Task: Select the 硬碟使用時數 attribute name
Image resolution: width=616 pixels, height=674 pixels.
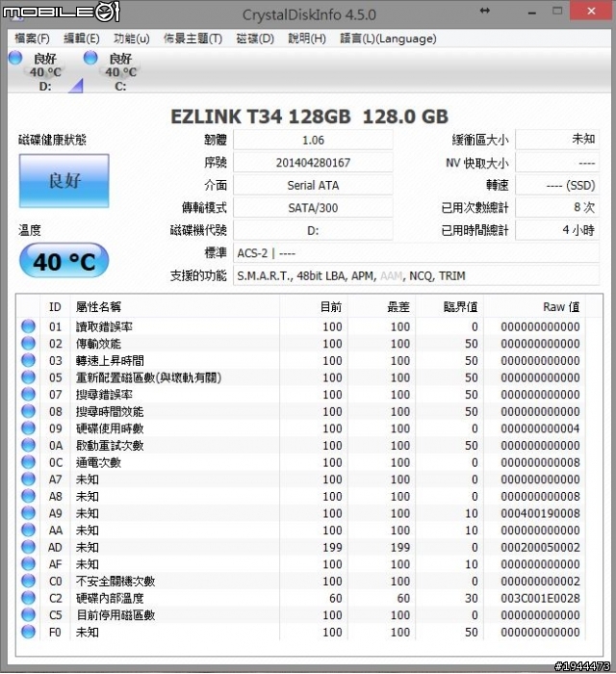Action: (110, 428)
